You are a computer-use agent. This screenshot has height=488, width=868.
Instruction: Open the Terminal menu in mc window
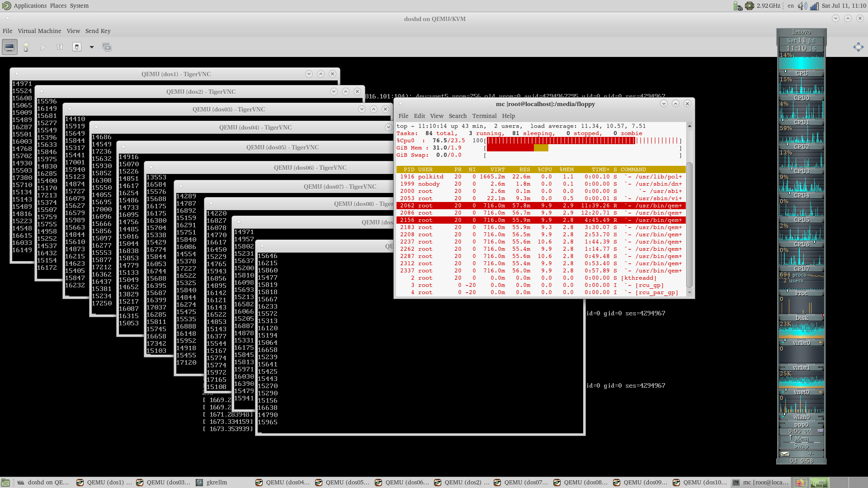484,116
